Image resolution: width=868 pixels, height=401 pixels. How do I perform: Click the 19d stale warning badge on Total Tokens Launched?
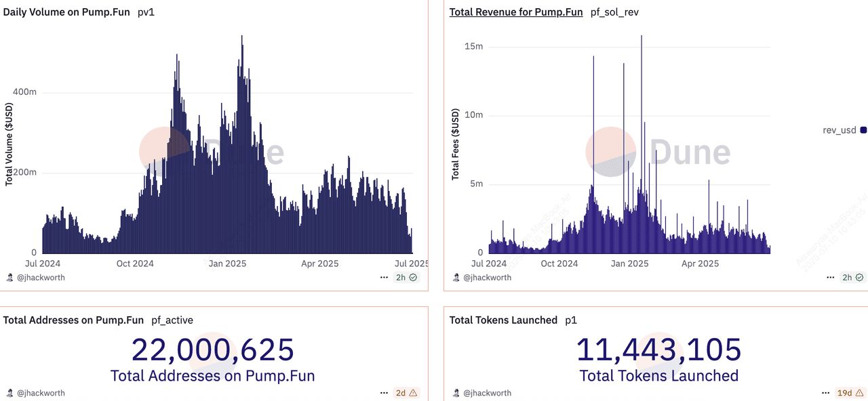click(850, 392)
